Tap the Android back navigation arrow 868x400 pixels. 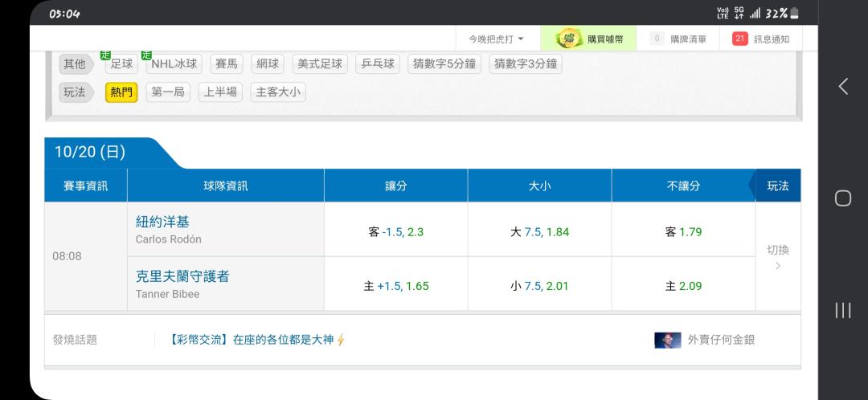click(843, 86)
